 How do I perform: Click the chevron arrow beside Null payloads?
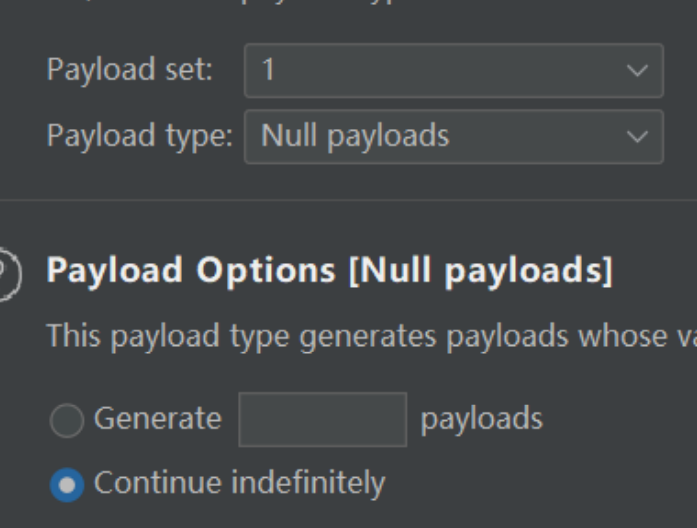[x=637, y=137]
